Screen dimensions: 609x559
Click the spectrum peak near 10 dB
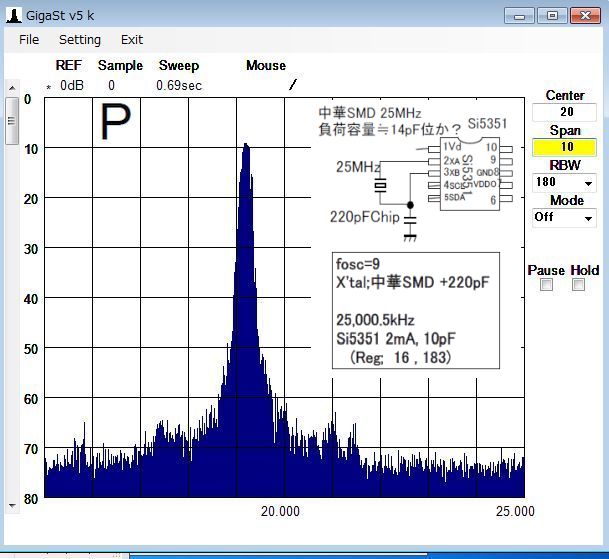(246, 146)
